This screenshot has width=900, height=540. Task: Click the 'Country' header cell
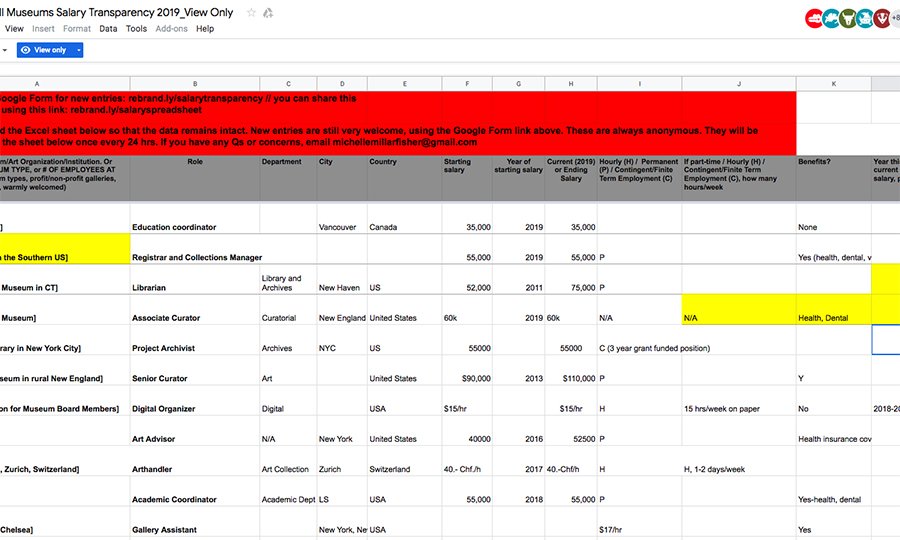[405, 178]
